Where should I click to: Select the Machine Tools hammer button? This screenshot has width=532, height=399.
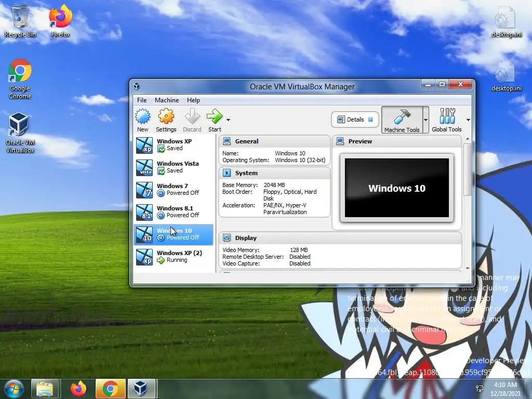[402, 120]
